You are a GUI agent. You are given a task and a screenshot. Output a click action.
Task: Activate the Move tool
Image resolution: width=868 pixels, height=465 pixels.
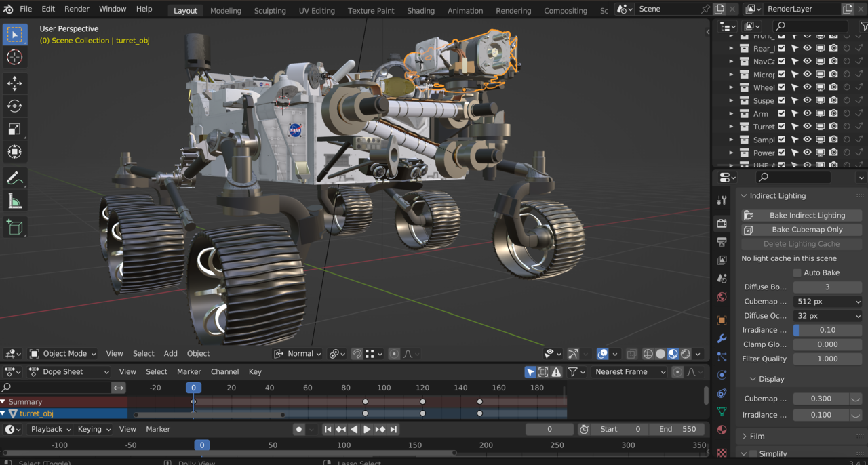click(14, 83)
